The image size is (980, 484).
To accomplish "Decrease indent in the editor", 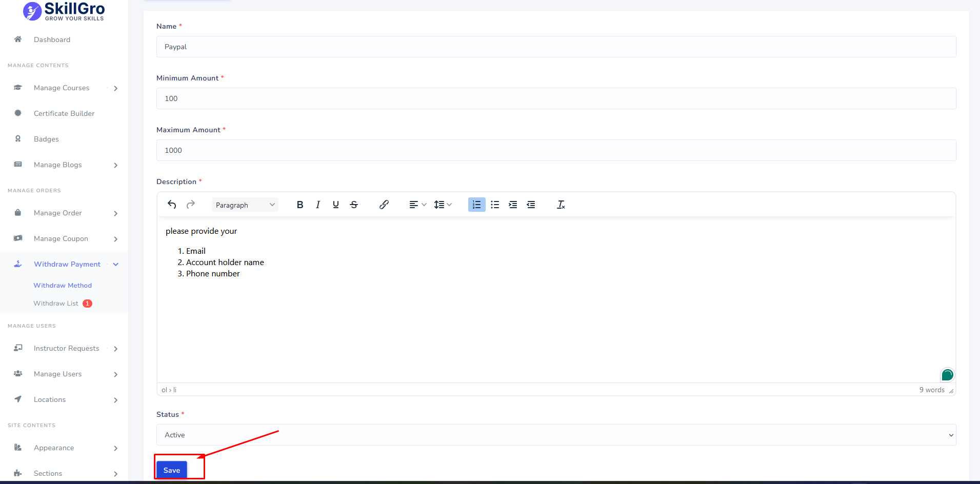I will coord(531,205).
